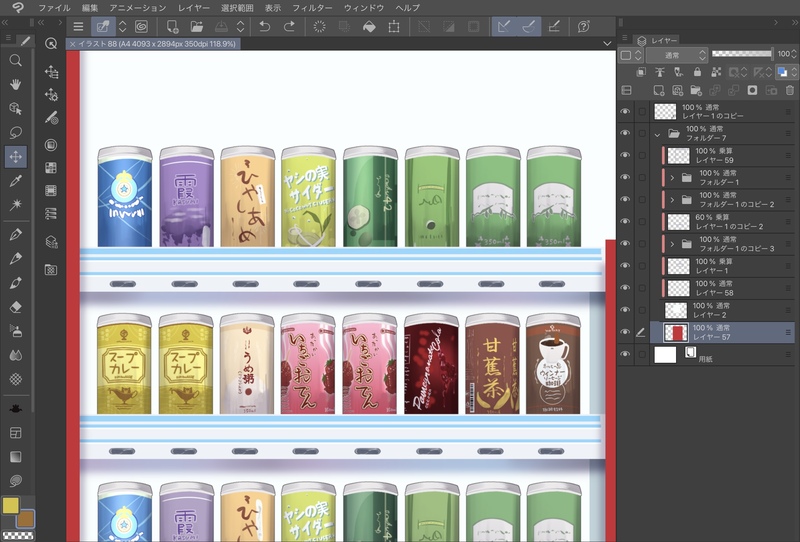Viewport: 800px width, 542px height.
Task: Select the Lasso selection tool
Action: tap(16, 132)
